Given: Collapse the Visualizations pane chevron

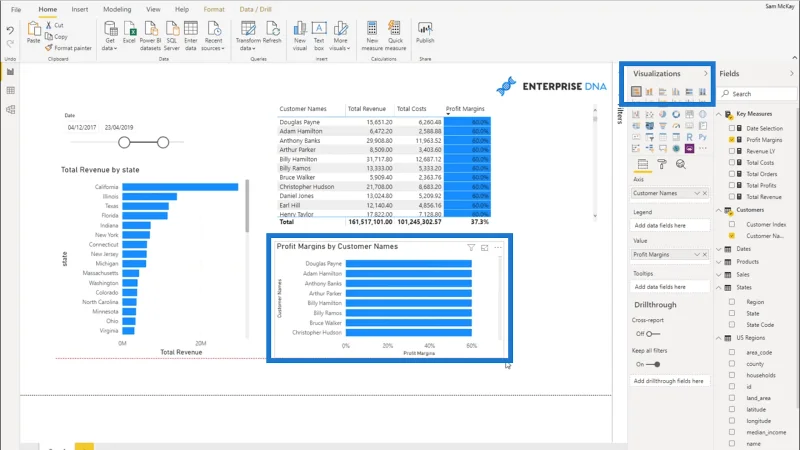Looking at the screenshot, I should point(706,73).
